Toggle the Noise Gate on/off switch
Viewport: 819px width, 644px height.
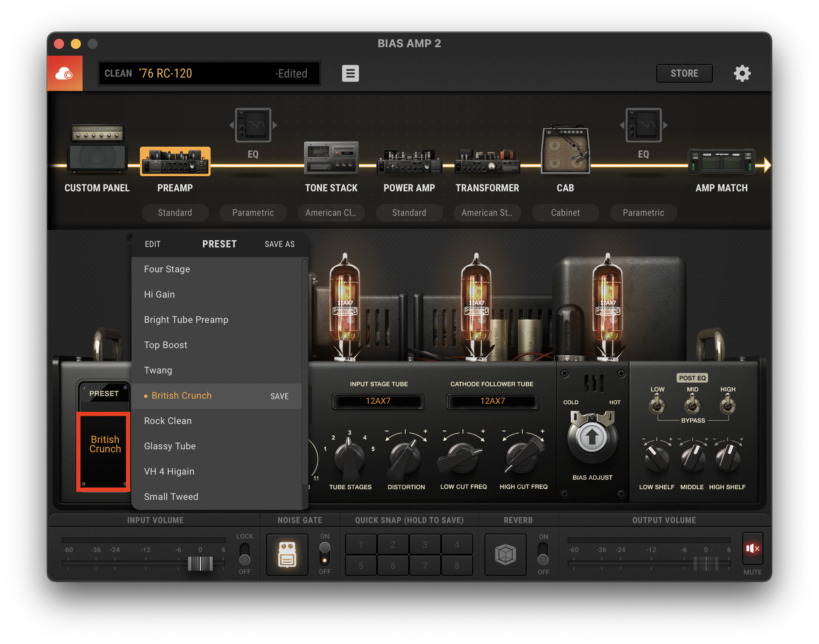coord(324,554)
